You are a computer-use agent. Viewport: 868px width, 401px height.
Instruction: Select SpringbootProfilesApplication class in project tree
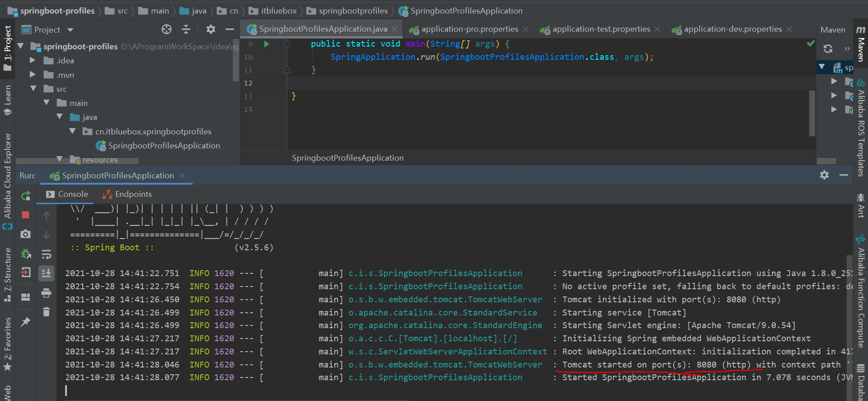(158, 146)
